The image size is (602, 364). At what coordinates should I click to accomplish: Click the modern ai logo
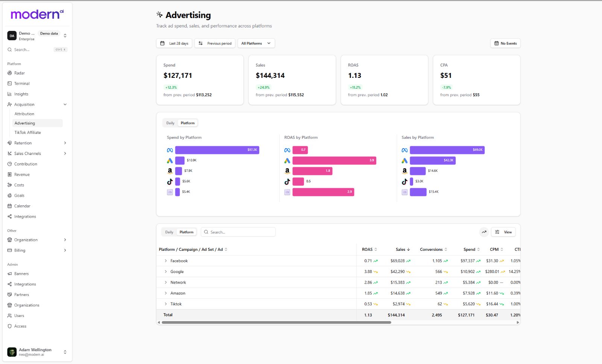click(x=37, y=14)
